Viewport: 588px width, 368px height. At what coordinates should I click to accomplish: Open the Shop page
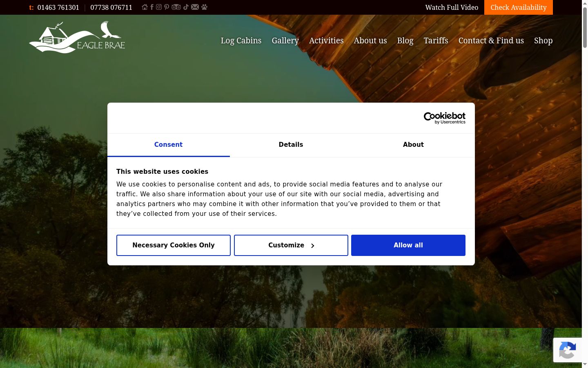[x=543, y=40]
